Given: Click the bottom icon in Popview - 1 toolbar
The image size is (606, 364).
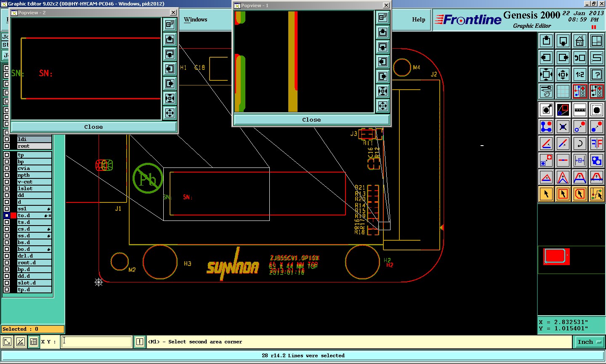Looking at the screenshot, I should [383, 106].
